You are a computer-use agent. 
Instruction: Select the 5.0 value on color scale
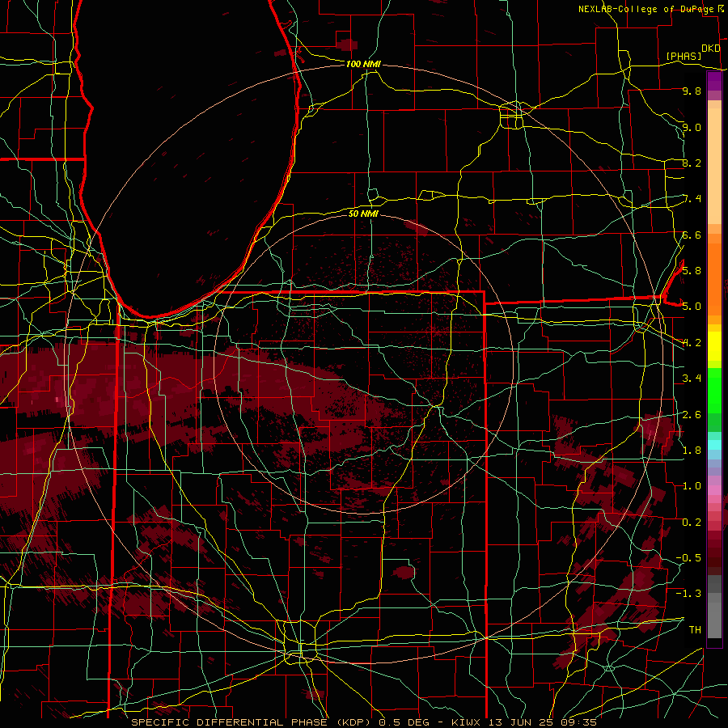692,307
